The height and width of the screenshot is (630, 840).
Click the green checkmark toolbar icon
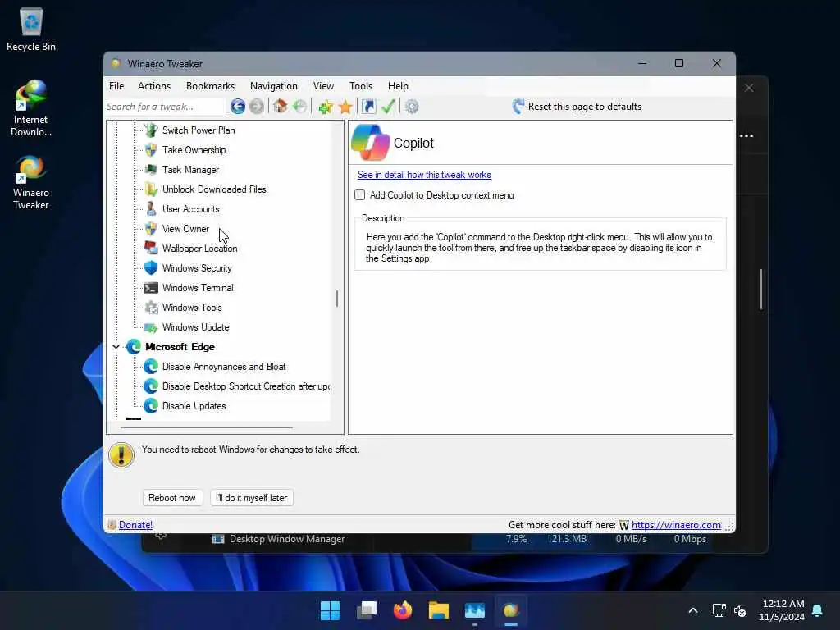[388, 106]
